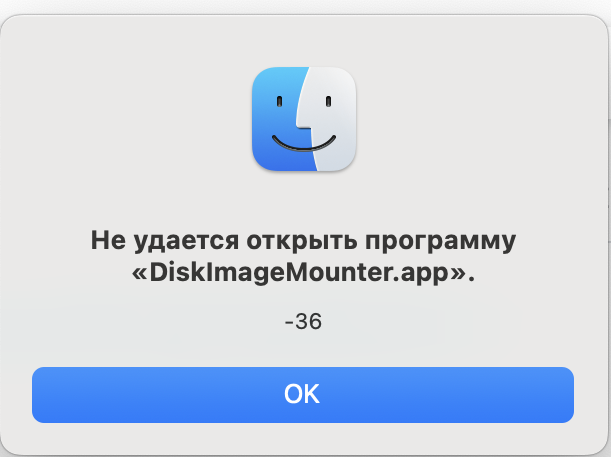Click the blue OK button
The width and height of the screenshot is (611, 457).
coord(303,395)
